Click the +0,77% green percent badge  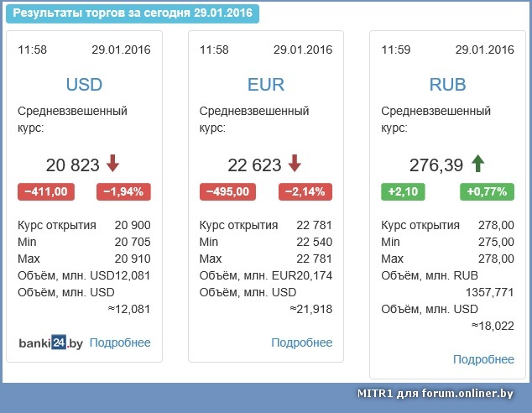(x=487, y=191)
